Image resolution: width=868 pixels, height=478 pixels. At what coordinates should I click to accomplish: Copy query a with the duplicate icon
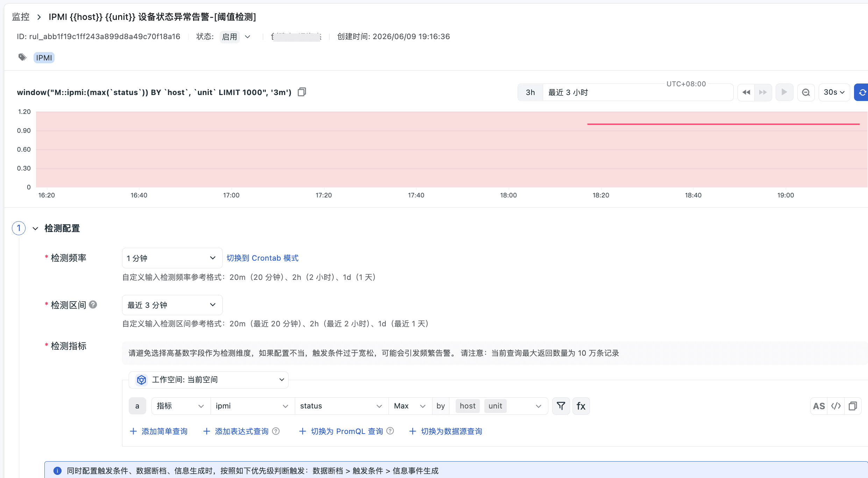[x=853, y=406]
